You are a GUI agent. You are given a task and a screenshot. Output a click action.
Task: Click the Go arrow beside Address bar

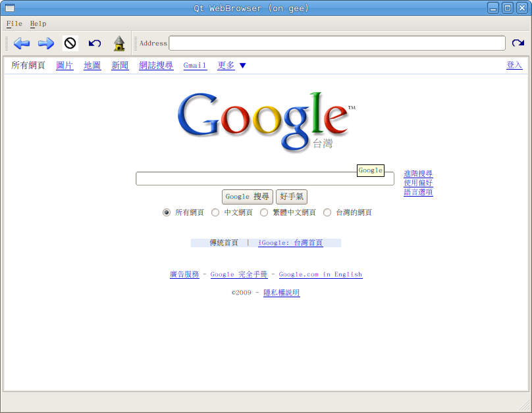coord(518,43)
